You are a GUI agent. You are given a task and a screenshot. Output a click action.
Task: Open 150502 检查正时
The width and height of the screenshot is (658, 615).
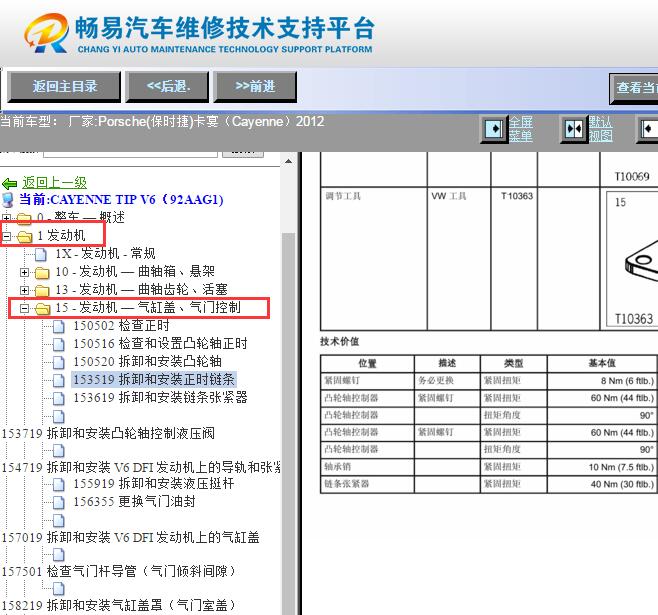[x=122, y=326]
